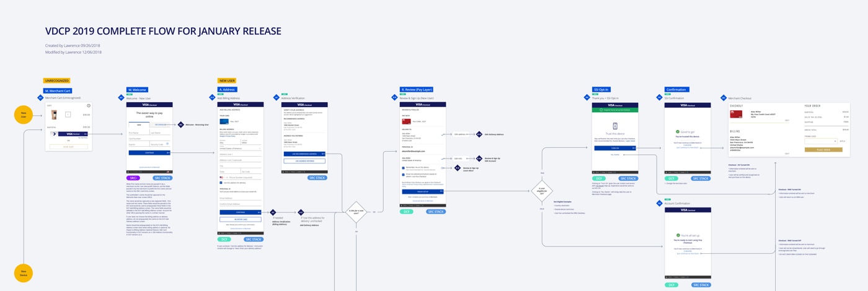The width and height of the screenshot is (868, 291).
Task: Click the green check icon on Good to go screen
Action: pos(678,132)
